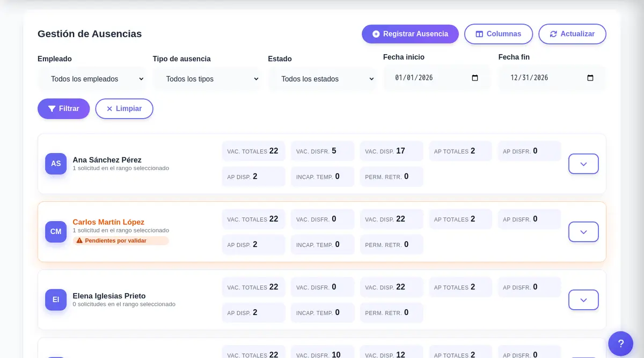This screenshot has width=644, height=358.
Task: Click Ana Sánchez's AP TOTALES 2 value
Action: 460,151
